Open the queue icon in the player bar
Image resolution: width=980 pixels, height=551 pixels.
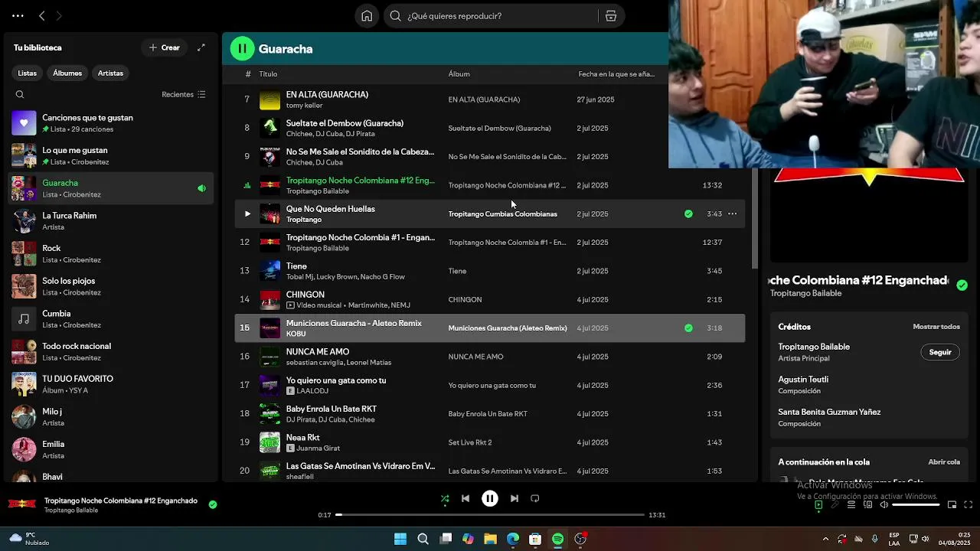click(851, 505)
